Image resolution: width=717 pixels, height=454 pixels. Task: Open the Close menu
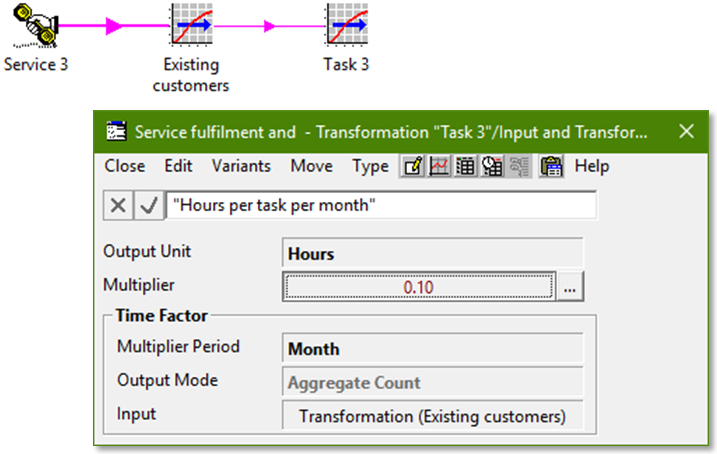tap(124, 166)
